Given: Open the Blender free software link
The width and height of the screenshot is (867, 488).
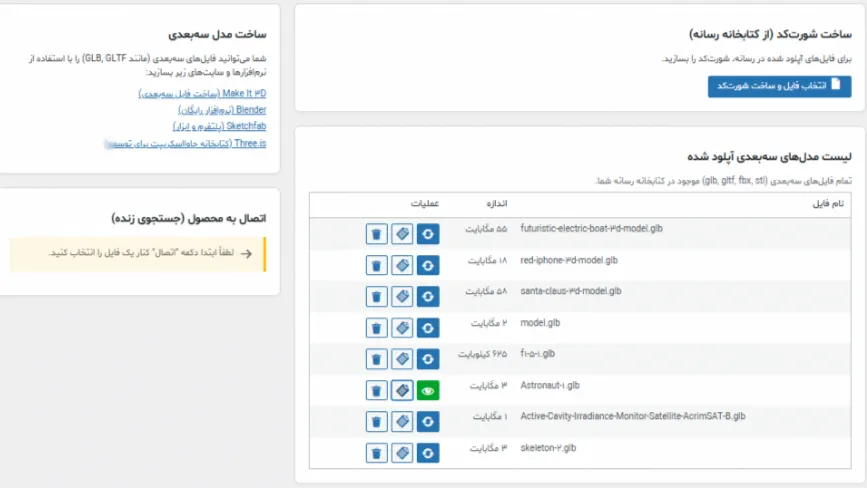Looking at the screenshot, I should pos(222,110).
